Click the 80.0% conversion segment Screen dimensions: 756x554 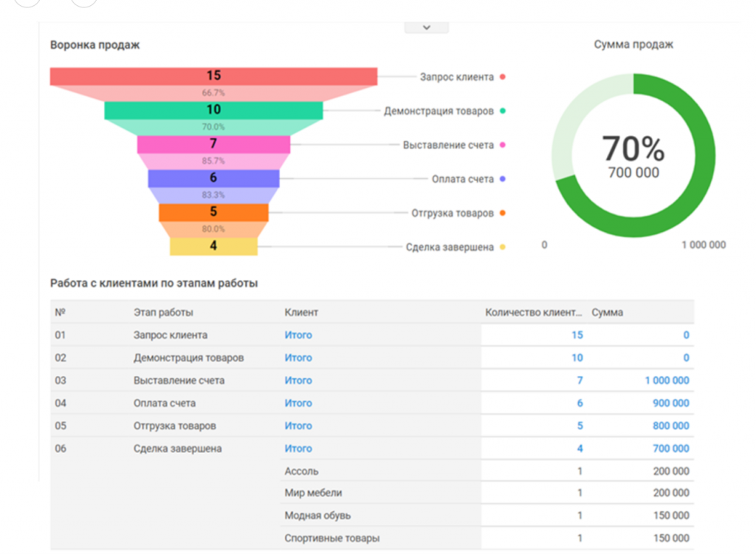213,229
